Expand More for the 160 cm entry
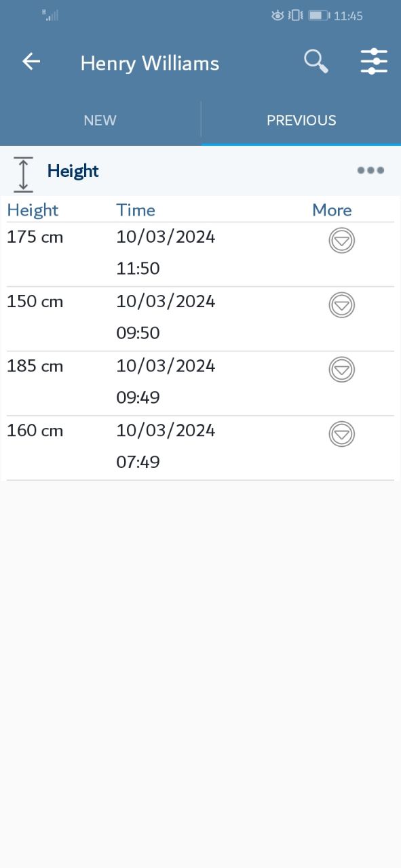 click(x=342, y=434)
